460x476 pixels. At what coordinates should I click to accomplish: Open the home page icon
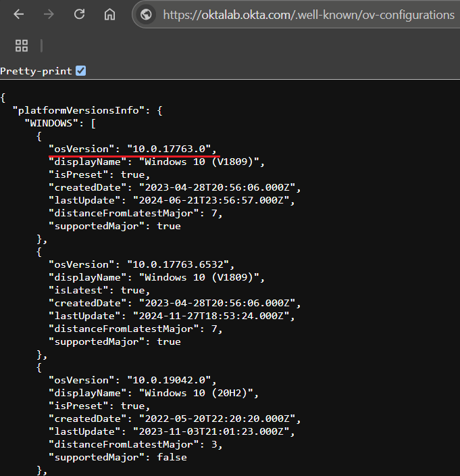click(x=109, y=14)
